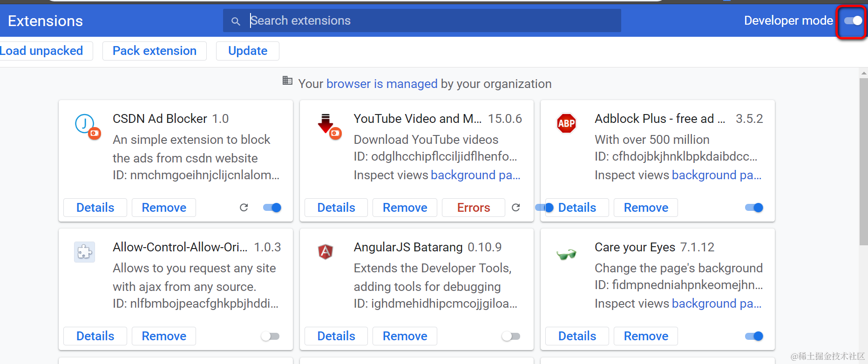
Task: Enable the Allow-Control-Allow-Origin toggle
Action: click(270, 336)
